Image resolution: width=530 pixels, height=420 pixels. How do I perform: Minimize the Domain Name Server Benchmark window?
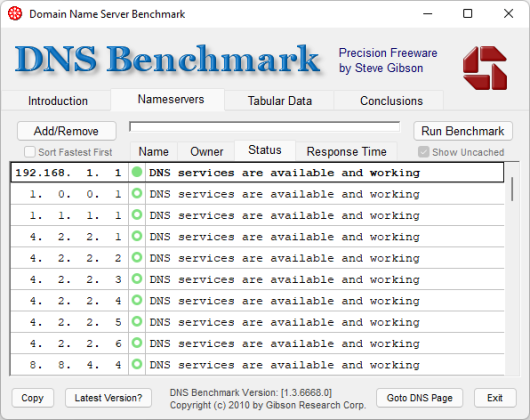(428, 14)
